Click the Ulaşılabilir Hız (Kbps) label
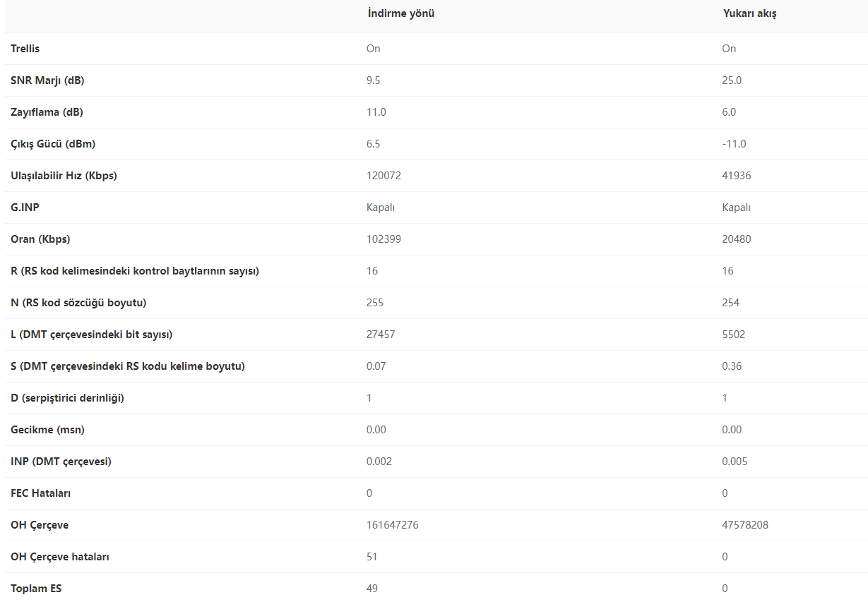The image size is (868, 602). pos(64,176)
